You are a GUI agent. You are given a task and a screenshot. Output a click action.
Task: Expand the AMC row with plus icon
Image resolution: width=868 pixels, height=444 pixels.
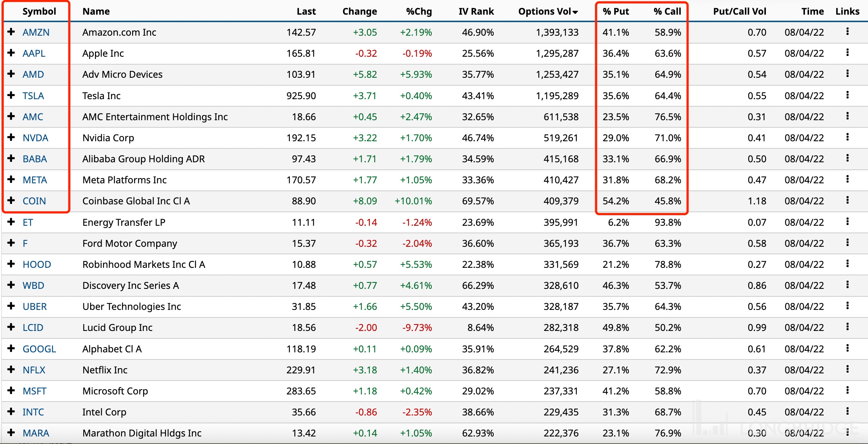[11, 116]
